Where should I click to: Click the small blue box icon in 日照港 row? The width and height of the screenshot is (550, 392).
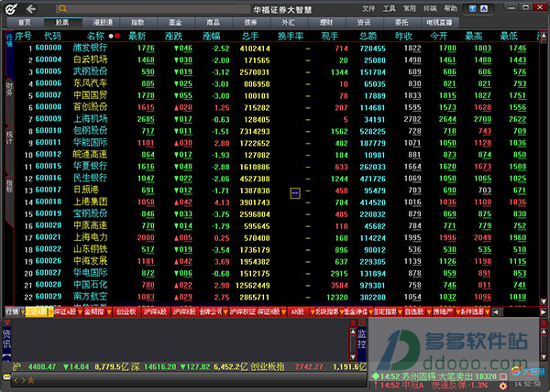coord(295,192)
